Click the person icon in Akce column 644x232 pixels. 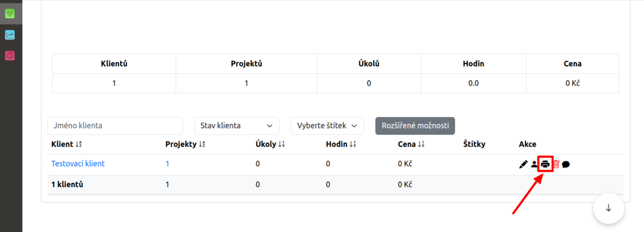coord(534,164)
